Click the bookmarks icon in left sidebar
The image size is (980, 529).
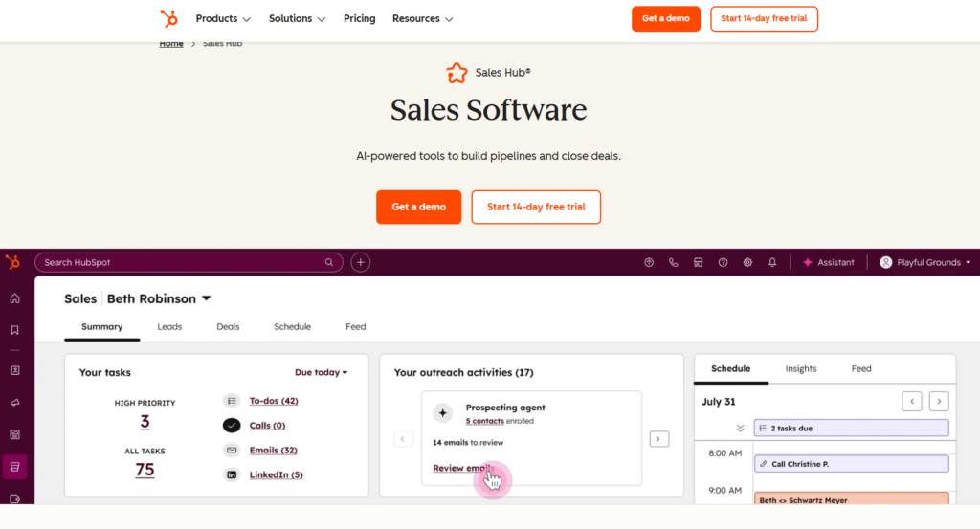point(15,330)
